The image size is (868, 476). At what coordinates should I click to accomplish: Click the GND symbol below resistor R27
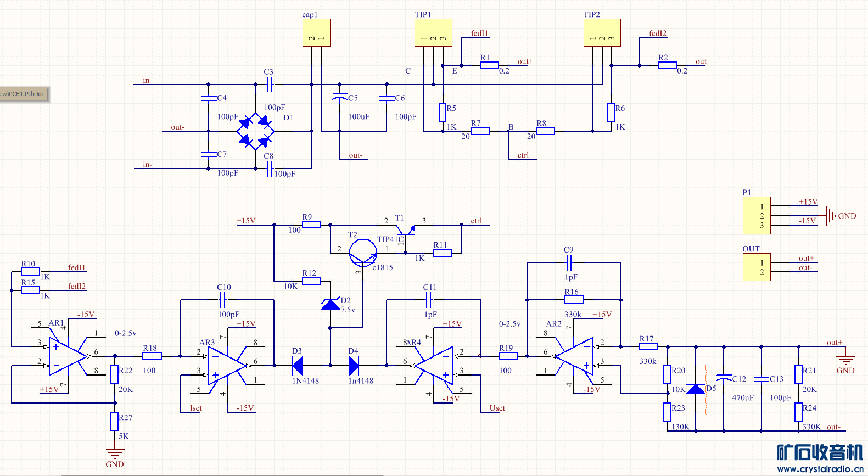pos(115,455)
